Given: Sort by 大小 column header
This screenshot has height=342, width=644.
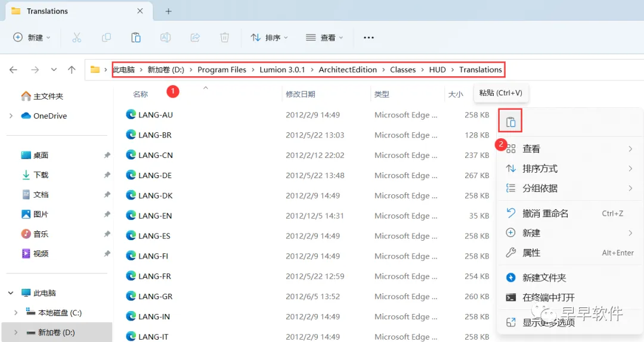Looking at the screenshot, I should pyautogui.click(x=456, y=94).
